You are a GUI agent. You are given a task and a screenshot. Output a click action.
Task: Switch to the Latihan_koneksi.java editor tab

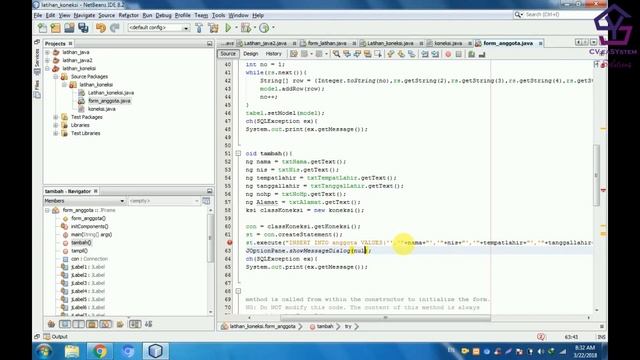point(390,43)
